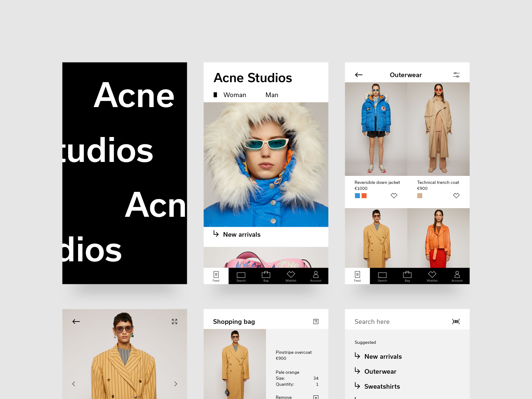Click the Quantity value 1
Image resolution: width=532 pixels, height=399 pixels.
tap(317, 384)
